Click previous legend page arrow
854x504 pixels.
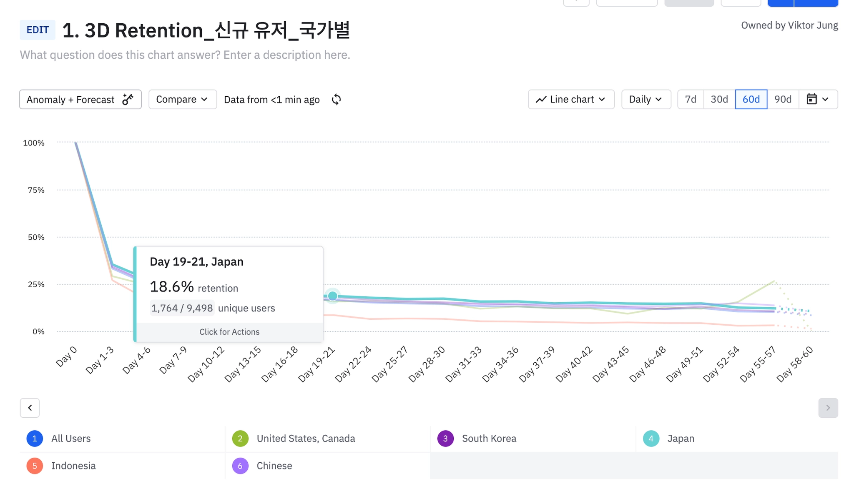point(30,408)
